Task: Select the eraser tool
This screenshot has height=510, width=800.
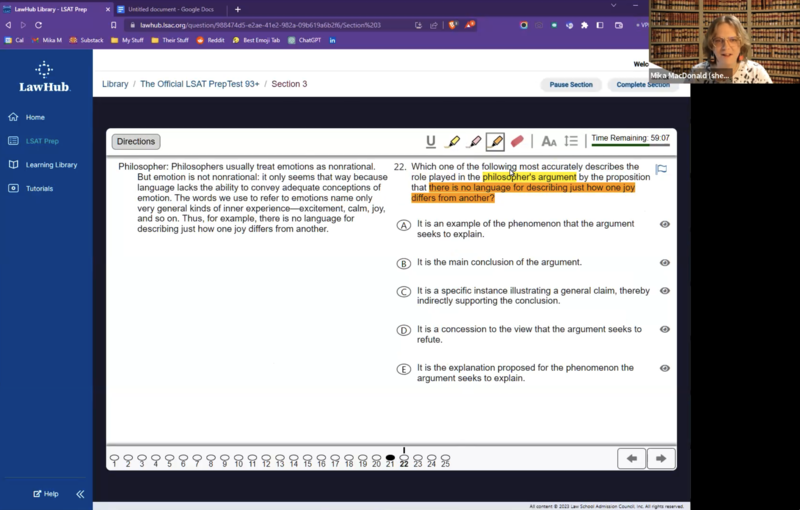Action: pos(517,142)
